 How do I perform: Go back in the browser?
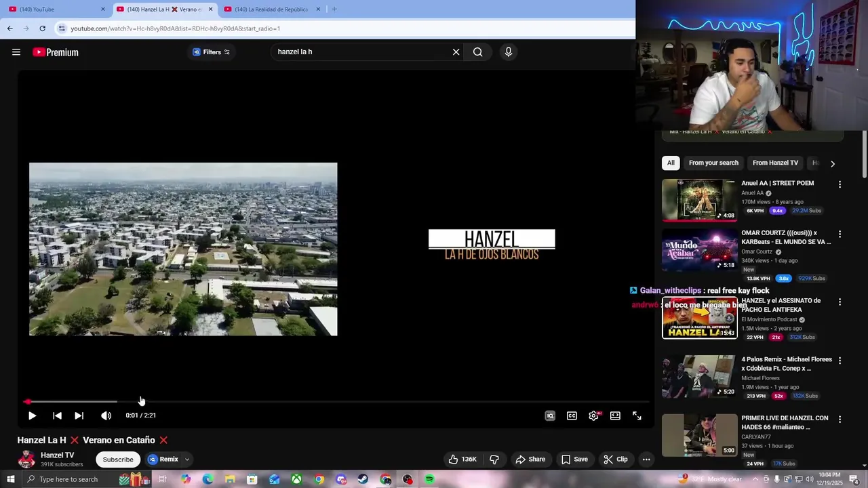pos(9,28)
